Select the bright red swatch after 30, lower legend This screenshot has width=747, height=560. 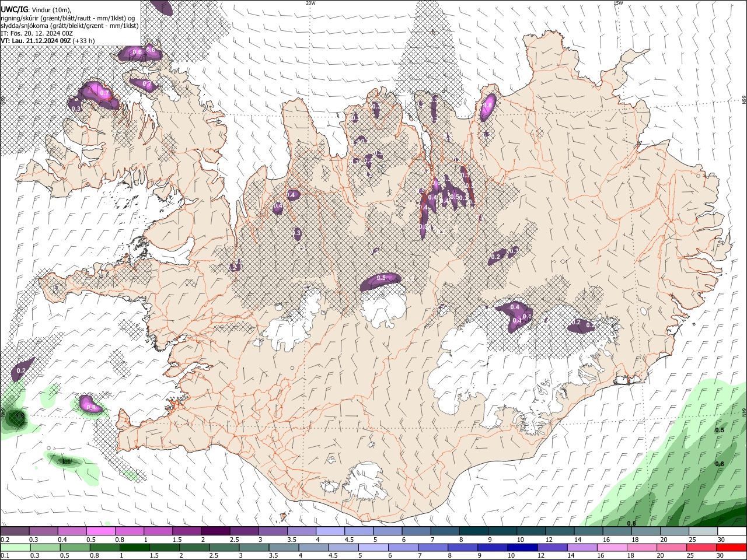point(731,547)
